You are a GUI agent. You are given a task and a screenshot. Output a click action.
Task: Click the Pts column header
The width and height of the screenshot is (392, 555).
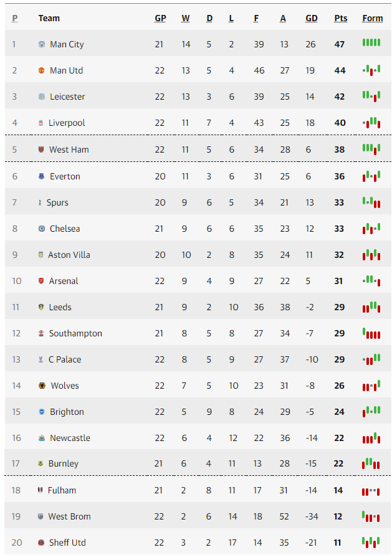tap(341, 19)
